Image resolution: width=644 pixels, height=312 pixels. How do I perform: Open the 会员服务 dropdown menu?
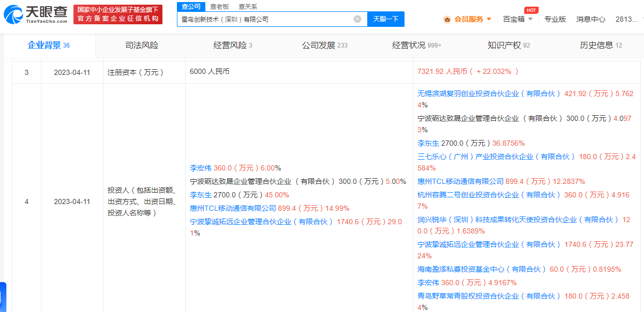coord(473,19)
